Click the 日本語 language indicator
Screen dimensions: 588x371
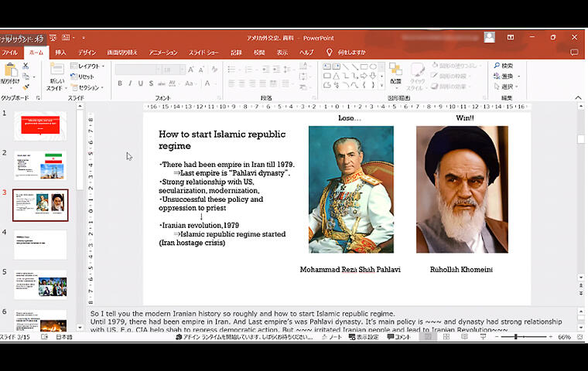click(64, 337)
